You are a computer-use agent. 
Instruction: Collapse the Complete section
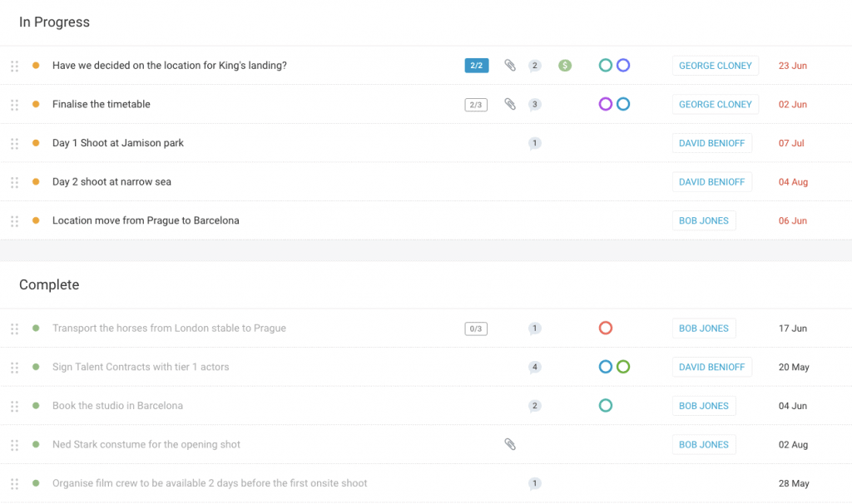(48, 284)
